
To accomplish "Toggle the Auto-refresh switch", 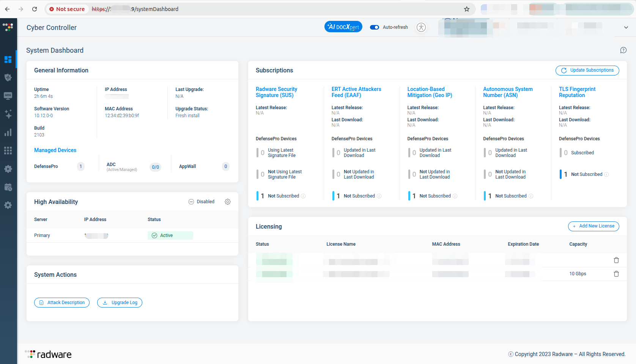I will (x=375, y=27).
